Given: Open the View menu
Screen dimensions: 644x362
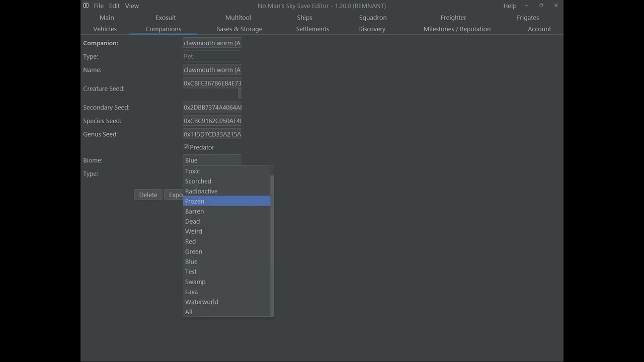Looking at the screenshot, I should pos(132,6).
